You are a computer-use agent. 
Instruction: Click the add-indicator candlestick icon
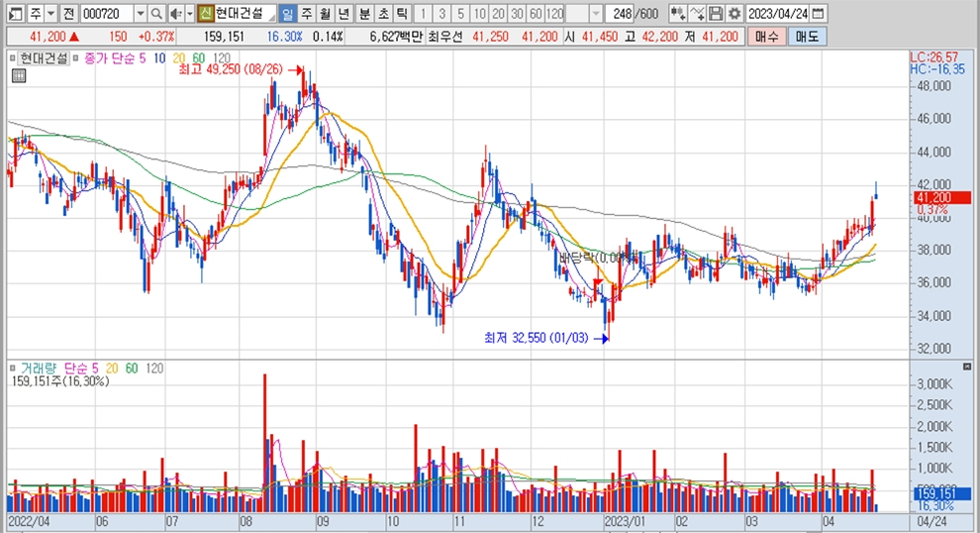pos(678,14)
